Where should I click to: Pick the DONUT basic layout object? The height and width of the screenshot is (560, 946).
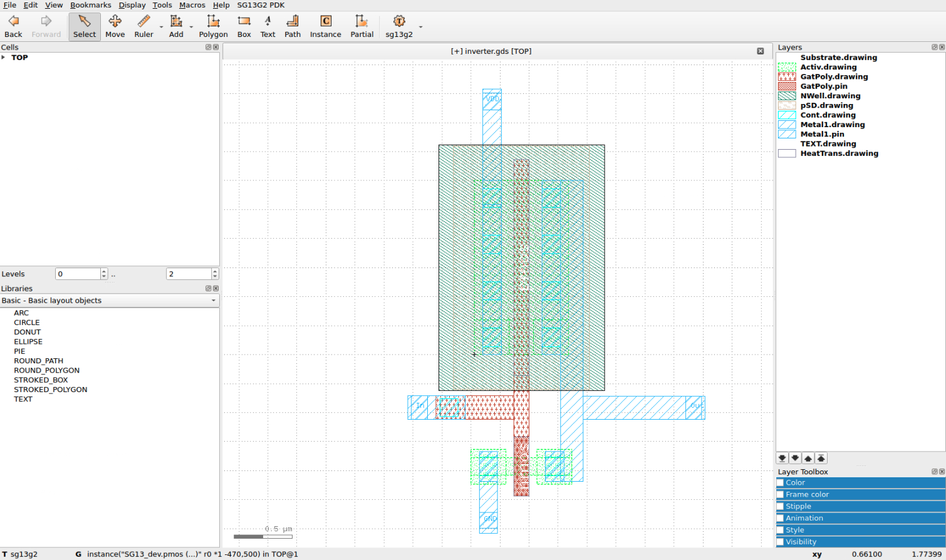[x=27, y=332]
